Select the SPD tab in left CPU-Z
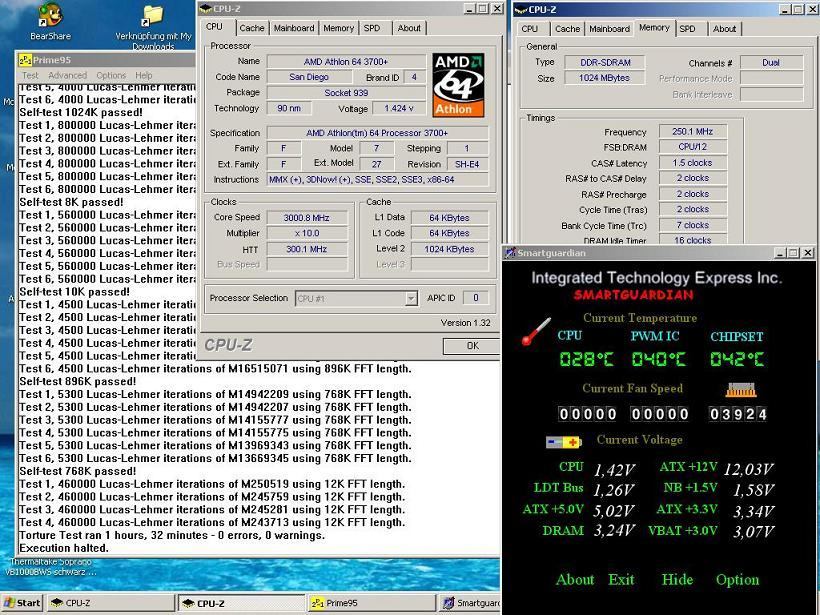This screenshot has height=615, width=820. coord(372,28)
